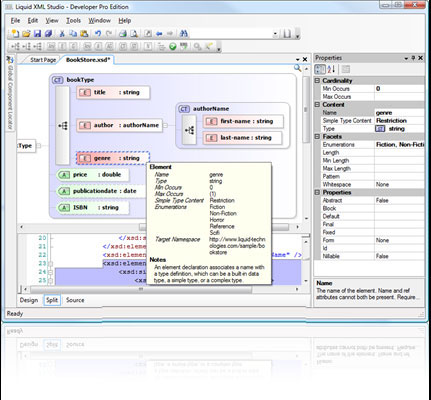431x400 pixels.
Task: Click the magnifier icon at the diagram corner
Action: point(297,68)
